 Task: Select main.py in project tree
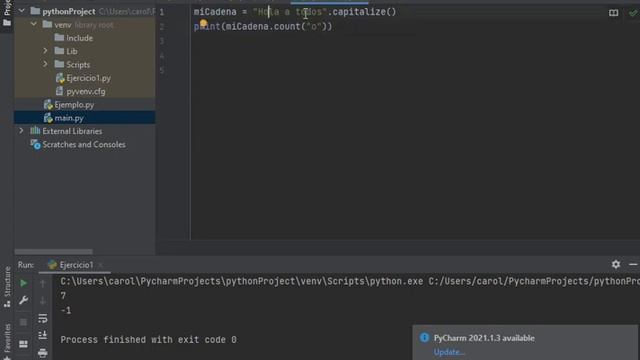click(69, 118)
